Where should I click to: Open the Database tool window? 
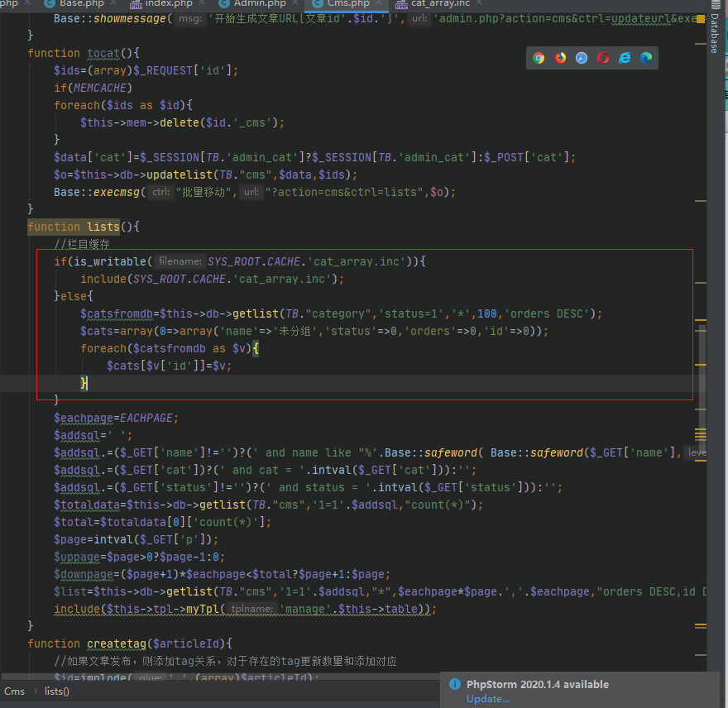pos(714,33)
